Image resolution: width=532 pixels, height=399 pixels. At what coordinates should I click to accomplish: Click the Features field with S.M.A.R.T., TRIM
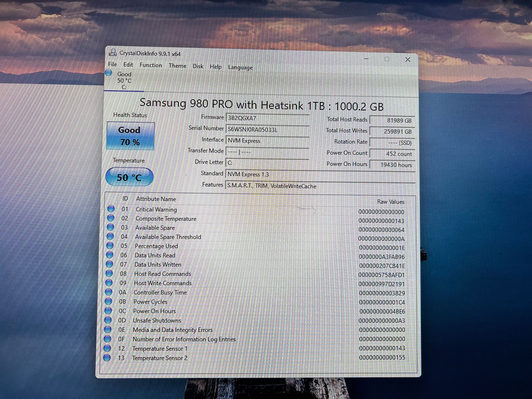[x=320, y=186]
